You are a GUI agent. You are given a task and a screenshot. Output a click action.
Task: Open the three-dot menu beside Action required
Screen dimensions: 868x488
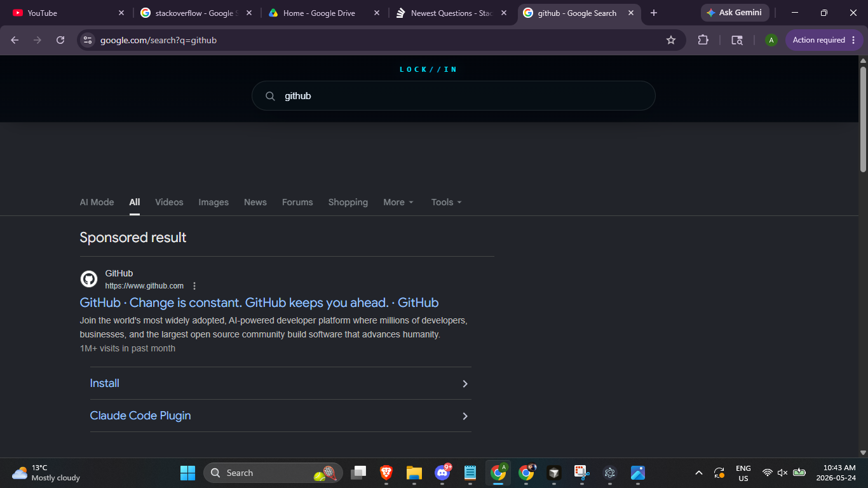coord(853,40)
